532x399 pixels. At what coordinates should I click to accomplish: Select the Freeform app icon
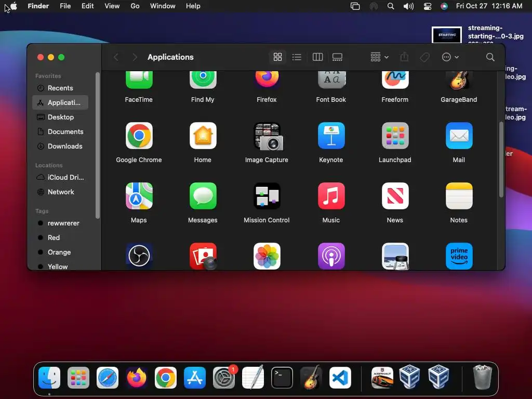pos(395,79)
